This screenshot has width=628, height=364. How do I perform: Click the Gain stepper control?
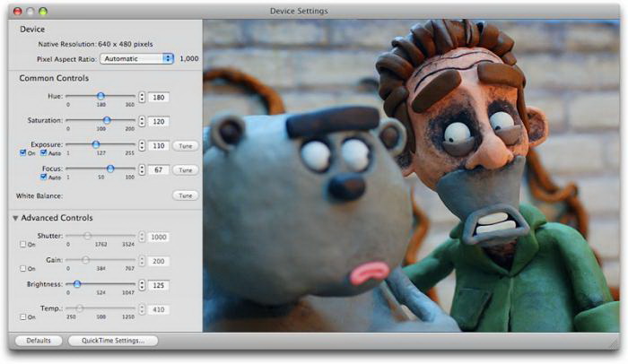point(142,260)
